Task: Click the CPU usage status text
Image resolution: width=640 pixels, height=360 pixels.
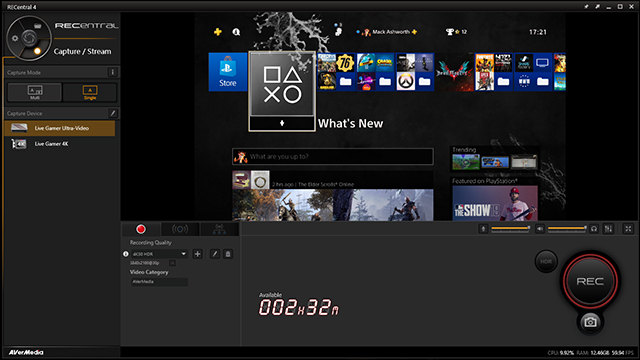Action: coord(561,353)
